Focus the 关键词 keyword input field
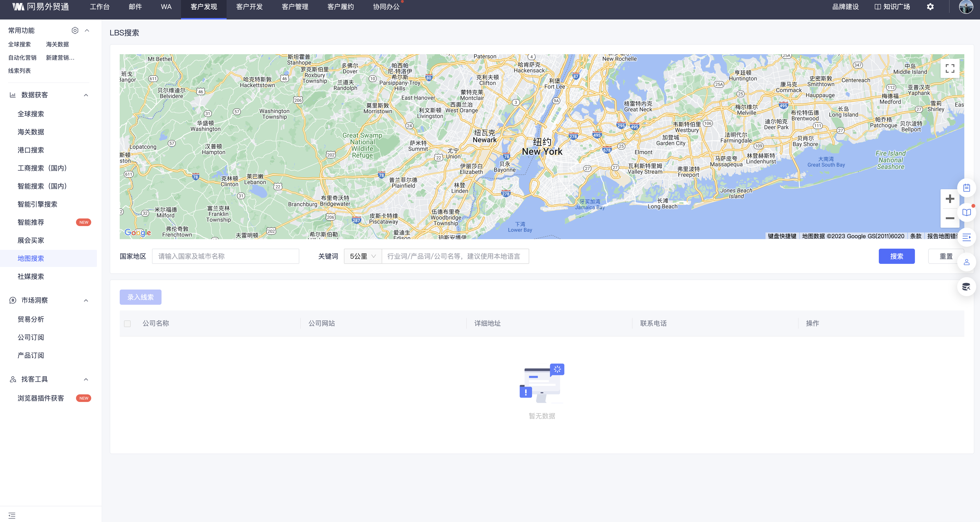Viewport: 980px width, 522px height. point(455,256)
